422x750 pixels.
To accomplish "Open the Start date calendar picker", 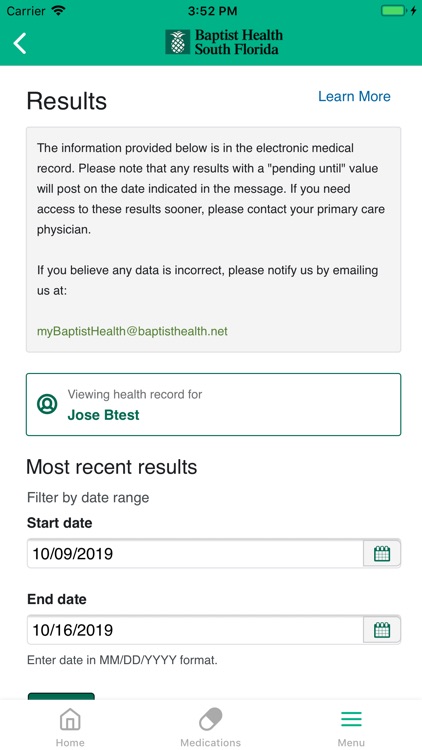I will point(382,554).
